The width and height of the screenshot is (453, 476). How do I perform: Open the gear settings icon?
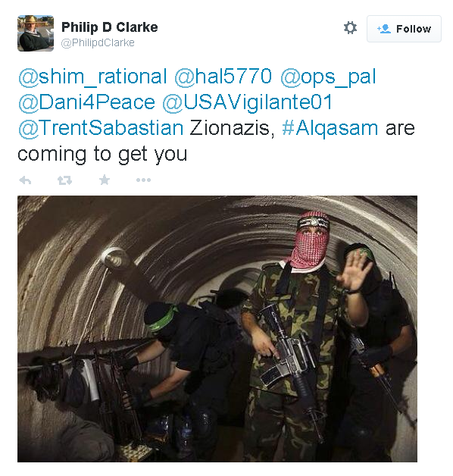350,28
